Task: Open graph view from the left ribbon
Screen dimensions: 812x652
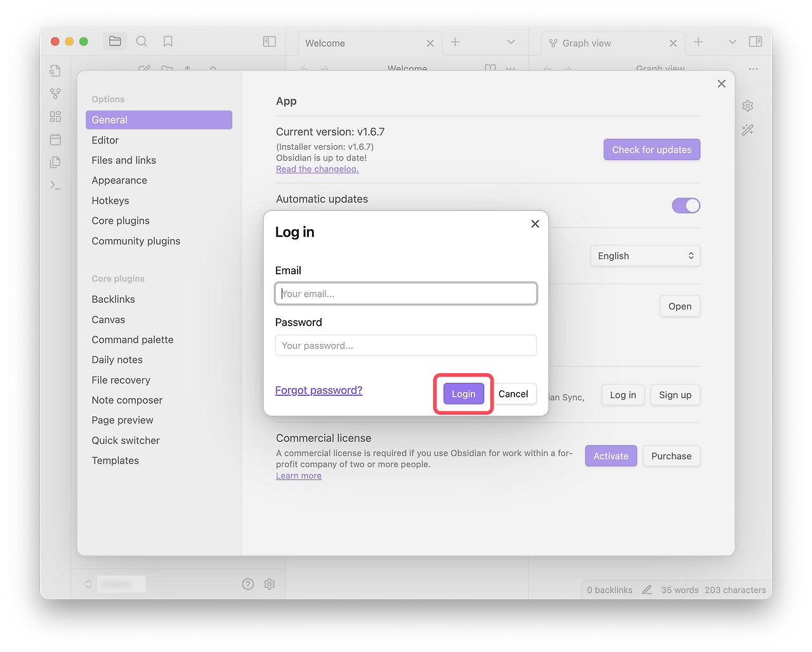Action: (55, 93)
